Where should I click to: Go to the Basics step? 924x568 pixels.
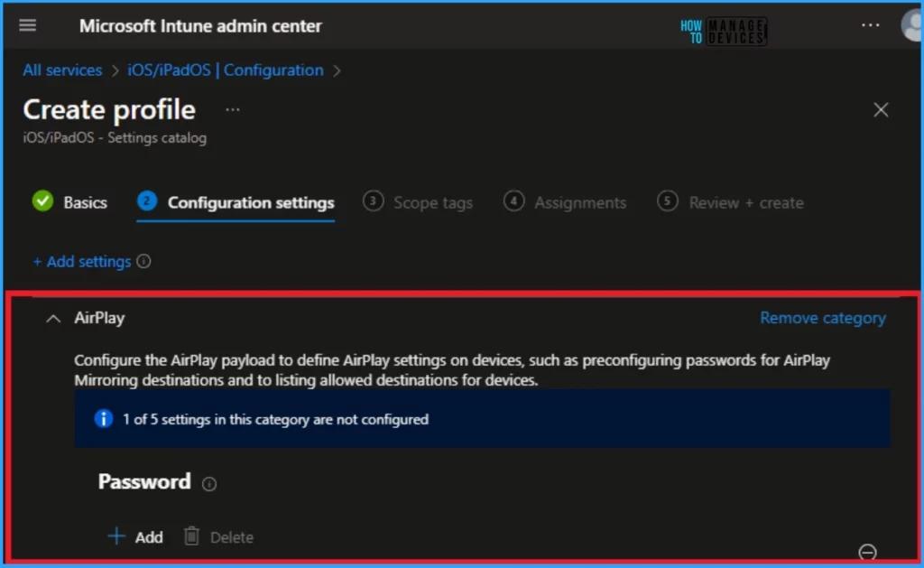(x=86, y=202)
